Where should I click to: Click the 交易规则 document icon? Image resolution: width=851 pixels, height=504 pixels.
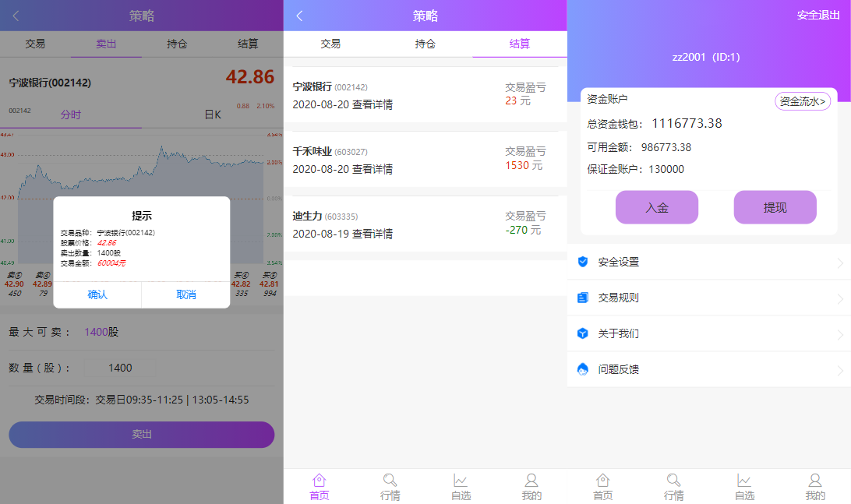tap(582, 298)
